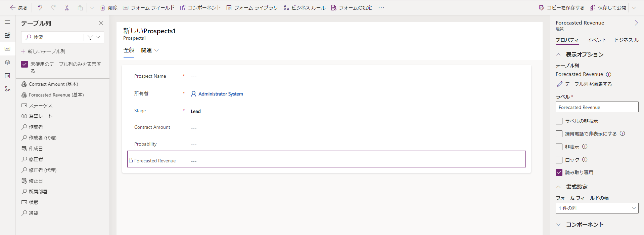Click the ラベル text input field
This screenshot has height=235, width=644.
pyautogui.click(x=597, y=107)
